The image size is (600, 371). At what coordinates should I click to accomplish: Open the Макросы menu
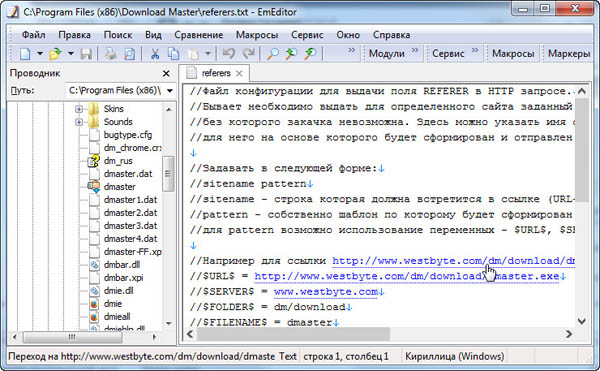257,35
